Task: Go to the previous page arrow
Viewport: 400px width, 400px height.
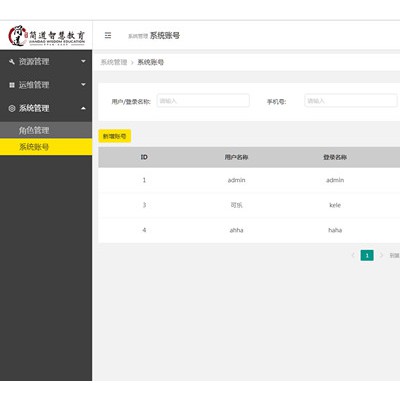Action: click(x=353, y=255)
